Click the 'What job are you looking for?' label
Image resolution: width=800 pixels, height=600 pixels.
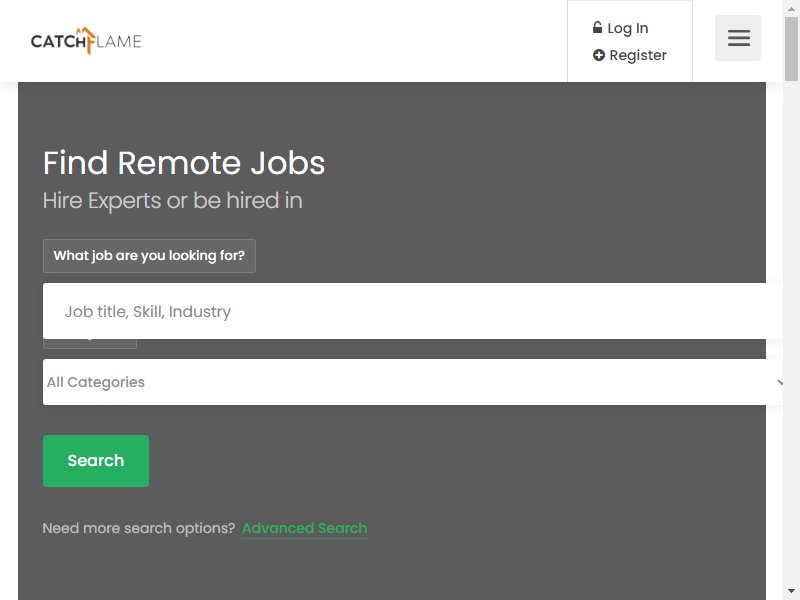click(x=149, y=256)
